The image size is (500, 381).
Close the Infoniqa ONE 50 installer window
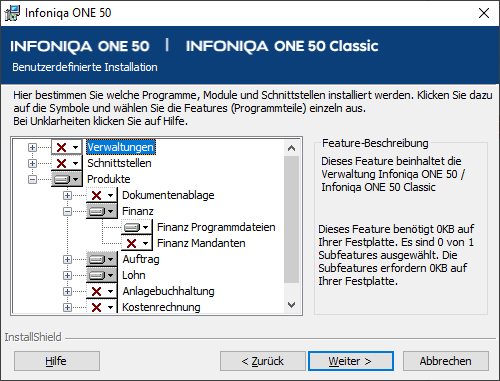pyautogui.click(x=484, y=13)
